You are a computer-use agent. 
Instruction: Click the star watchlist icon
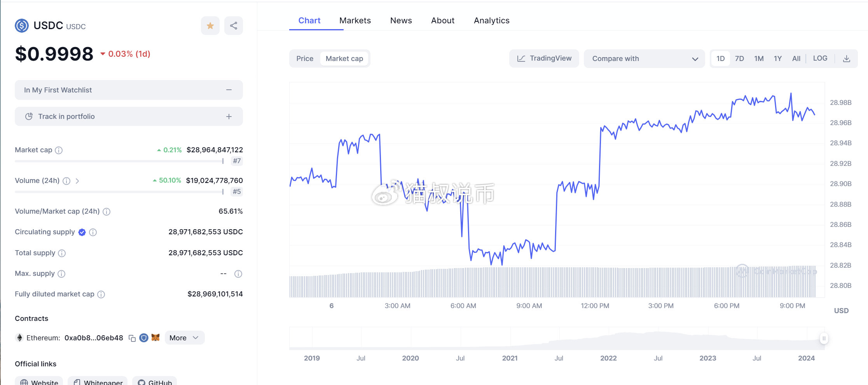tap(210, 26)
